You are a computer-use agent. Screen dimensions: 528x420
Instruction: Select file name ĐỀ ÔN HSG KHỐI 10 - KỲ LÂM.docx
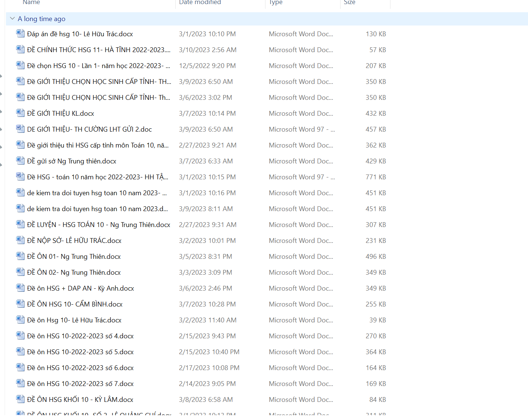[x=80, y=400]
